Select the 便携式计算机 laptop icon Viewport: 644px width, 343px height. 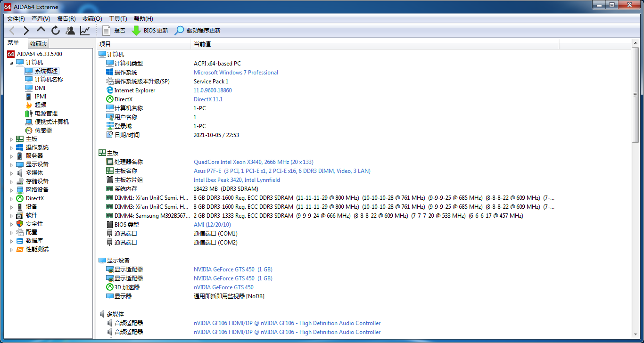pyautogui.click(x=29, y=122)
